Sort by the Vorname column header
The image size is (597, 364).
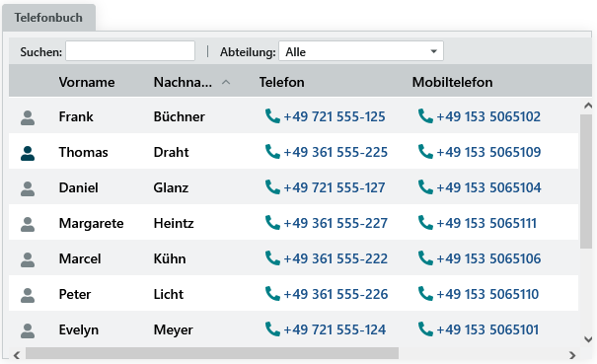[x=87, y=82]
